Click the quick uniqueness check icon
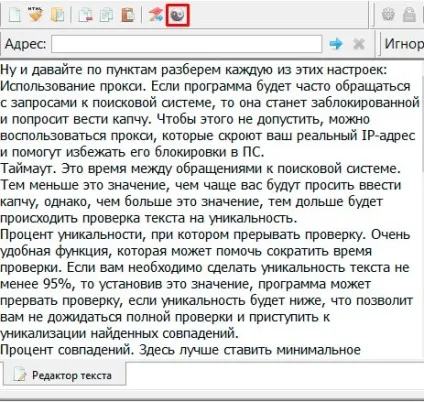The image size is (424, 402). pos(156,15)
